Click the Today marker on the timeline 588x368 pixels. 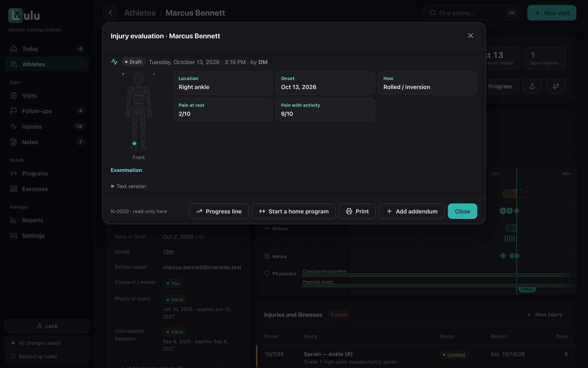click(527, 289)
